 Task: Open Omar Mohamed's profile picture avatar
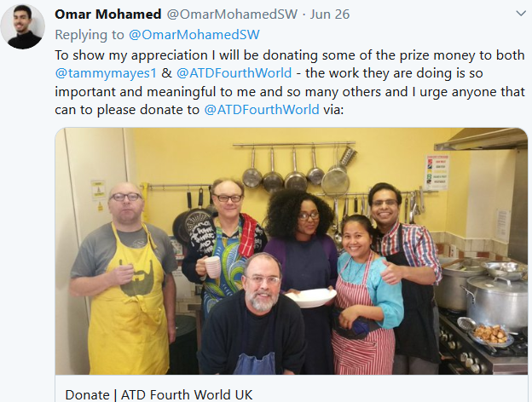pos(23,26)
